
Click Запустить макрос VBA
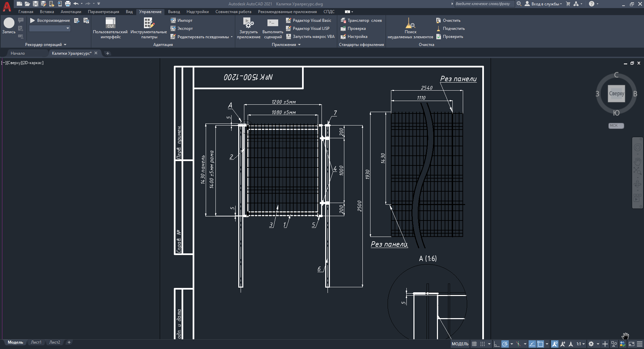pos(310,37)
